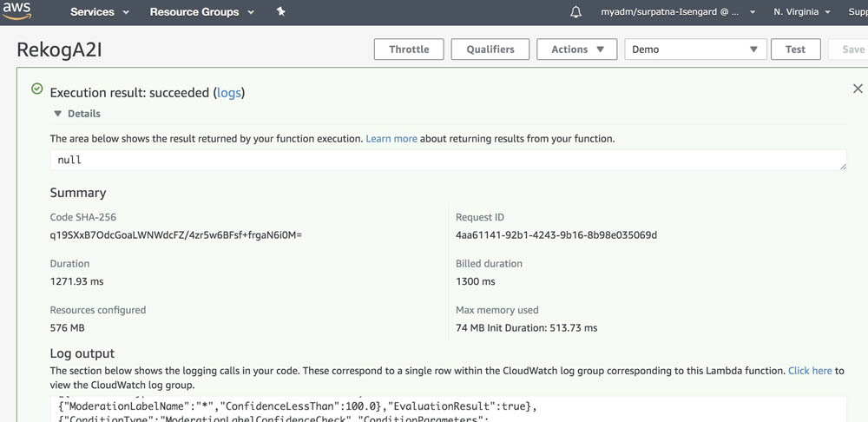Screen dimensions: 868x422
Task: Click the Resources configured value 576 MB
Action: pos(67,328)
